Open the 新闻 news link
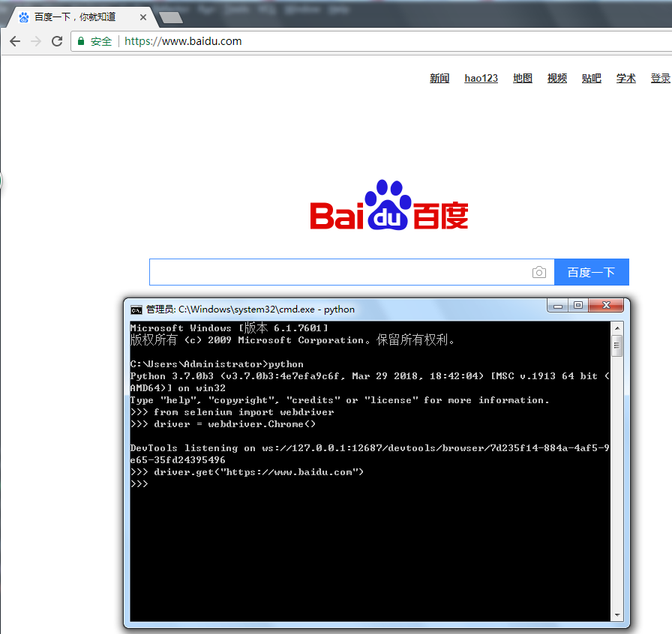This screenshot has height=634, width=672. pos(439,79)
